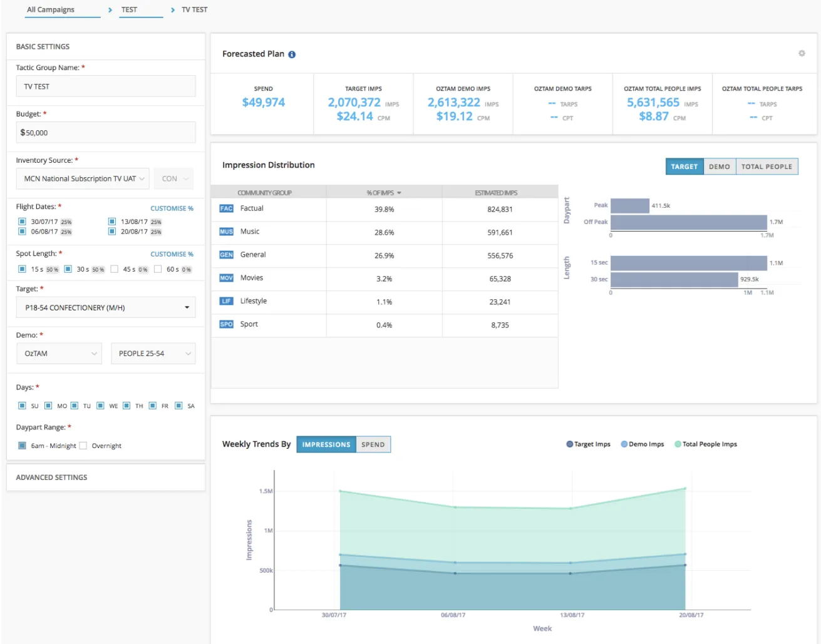Click breadcrumb chevron after All Campaigns
This screenshot has height=644, width=821.
110,10
